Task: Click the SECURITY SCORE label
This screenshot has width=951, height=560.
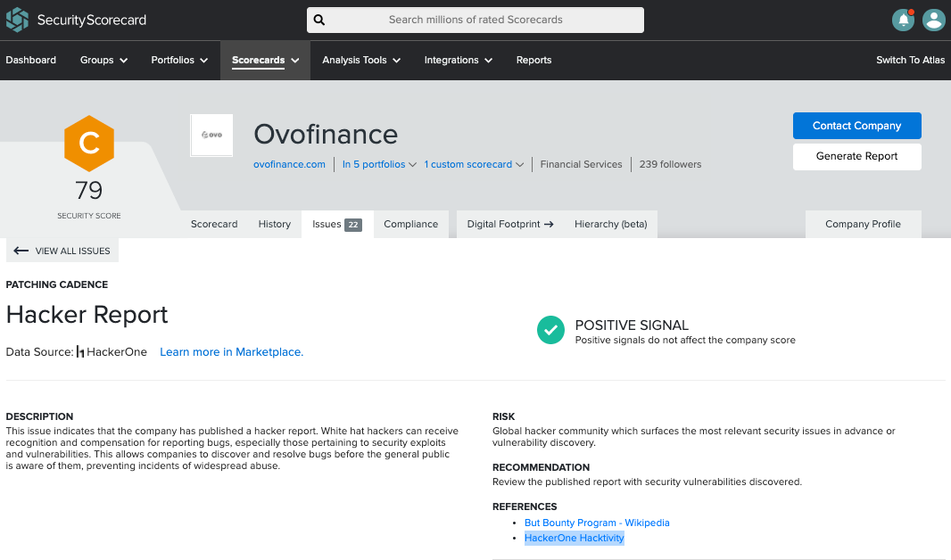Action: click(89, 216)
